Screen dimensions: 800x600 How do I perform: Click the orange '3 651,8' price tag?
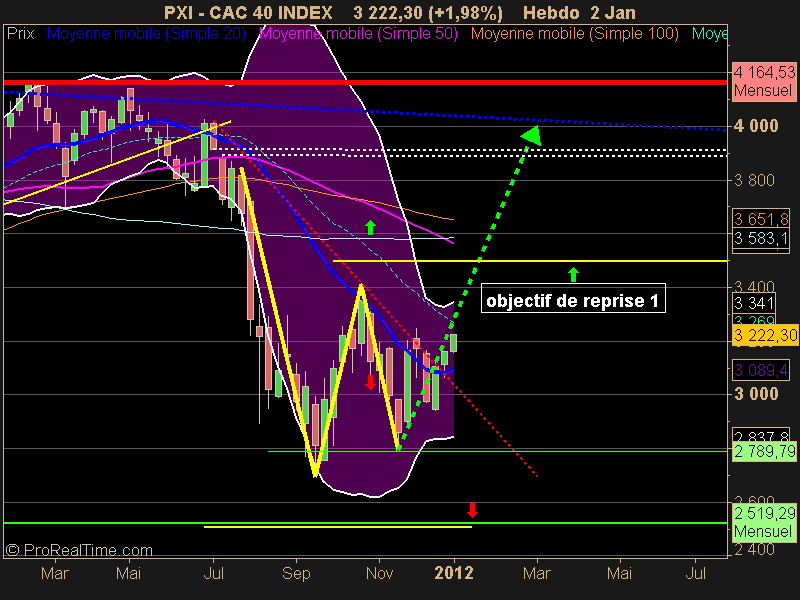[x=761, y=219]
